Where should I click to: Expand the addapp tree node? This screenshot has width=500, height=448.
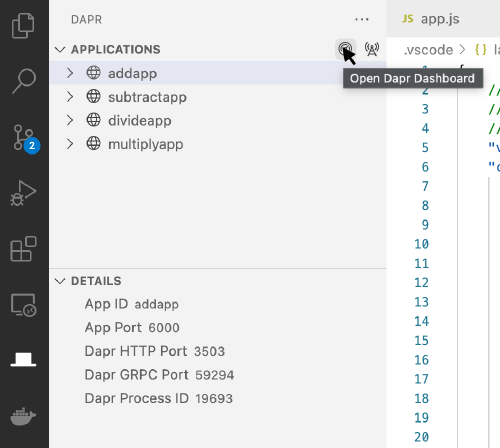pyautogui.click(x=70, y=73)
